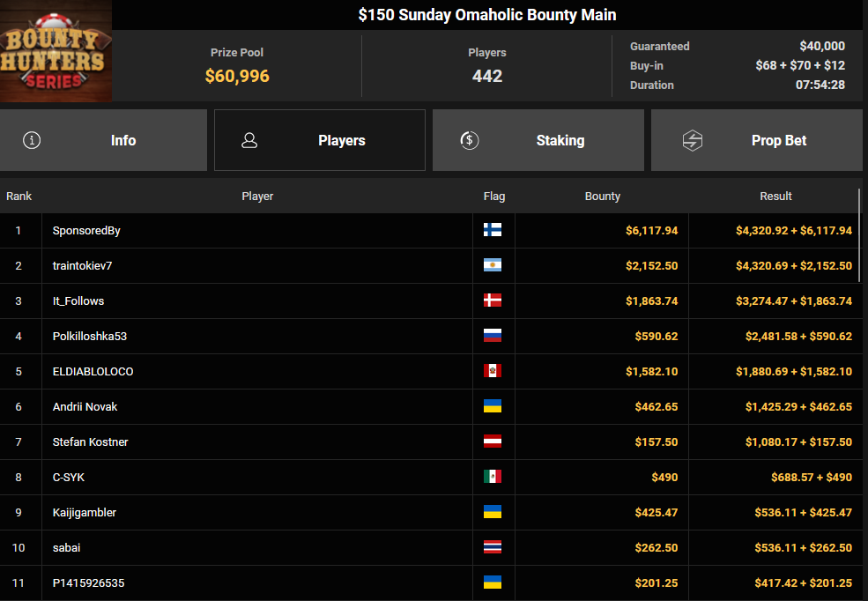The height and width of the screenshot is (601, 868).
Task: Click the Staking dollar icon
Action: click(470, 140)
